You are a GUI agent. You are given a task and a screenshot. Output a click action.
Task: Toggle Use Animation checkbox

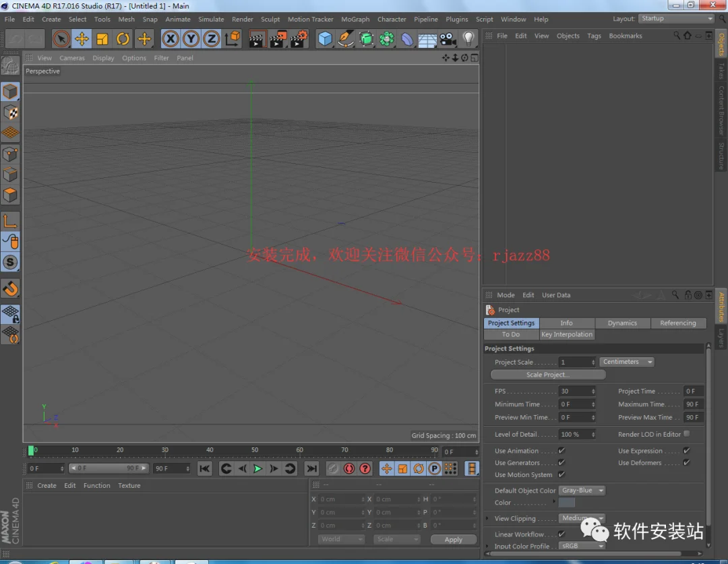coord(562,450)
